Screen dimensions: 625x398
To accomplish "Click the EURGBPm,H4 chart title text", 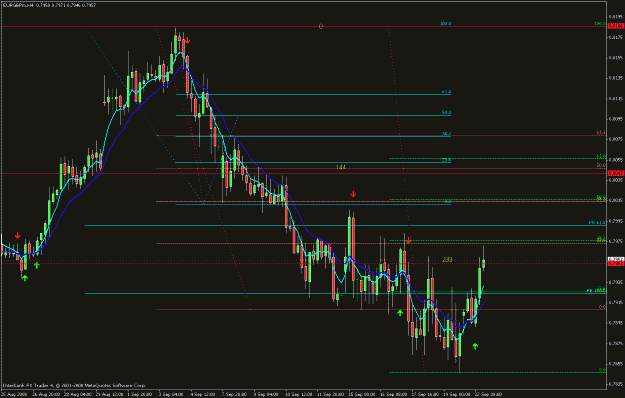I will pos(17,5).
